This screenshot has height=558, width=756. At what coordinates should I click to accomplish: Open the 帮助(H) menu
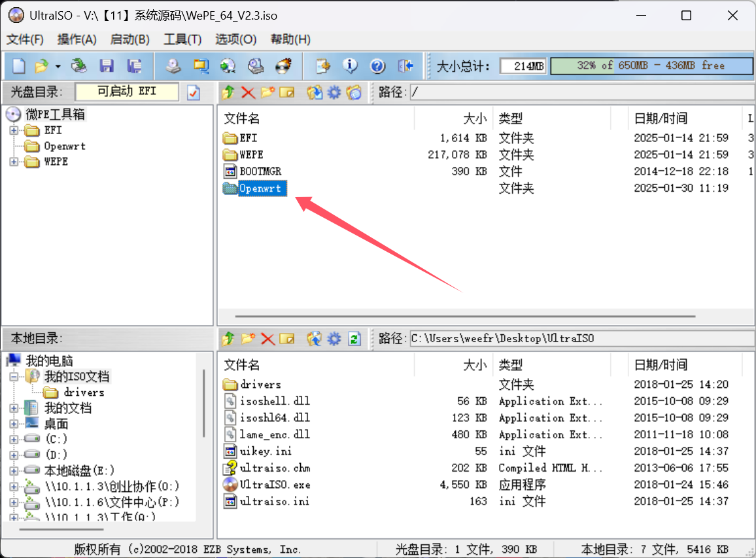coord(290,39)
